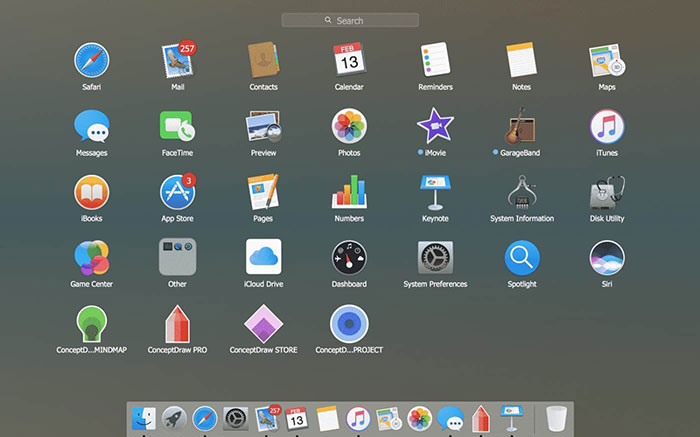Start iMovie from Launchpad
Image resolution: width=700 pixels, height=437 pixels.
[435, 126]
